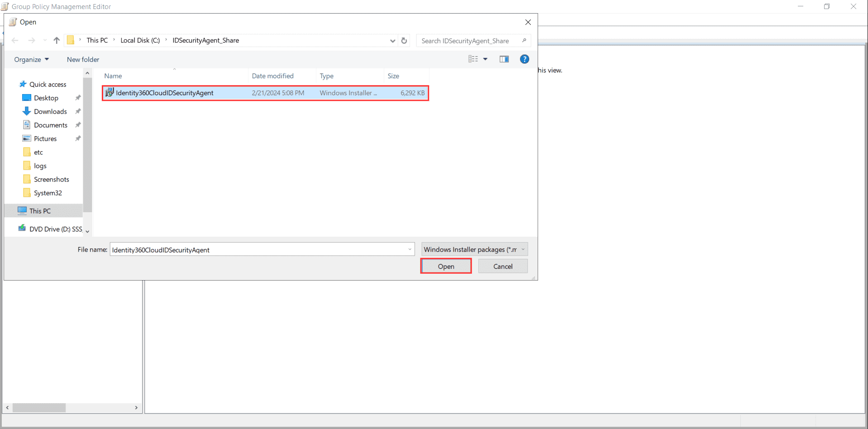Go back in the Open dialog
Image resolution: width=868 pixels, height=429 pixels.
[15, 41]
